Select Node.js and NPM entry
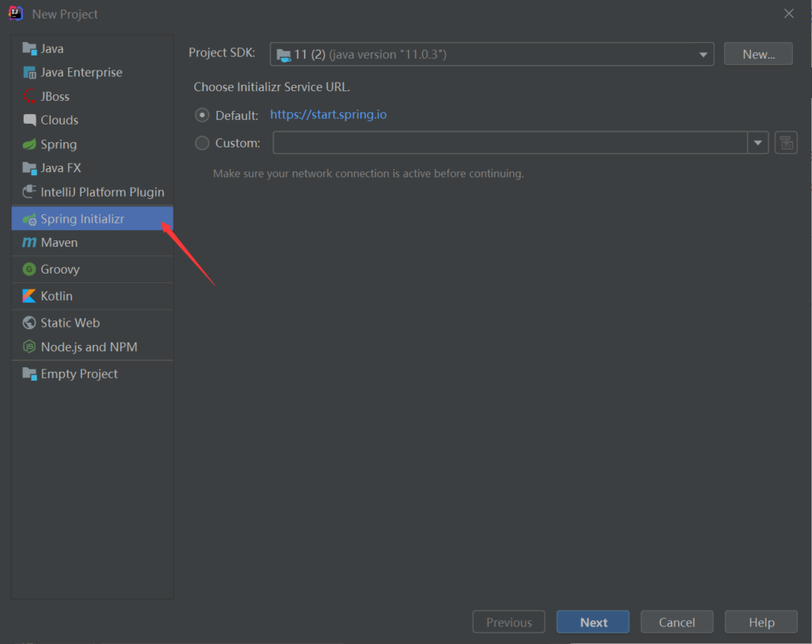This screenshot has height=644, width=812. tap(92, 347)
